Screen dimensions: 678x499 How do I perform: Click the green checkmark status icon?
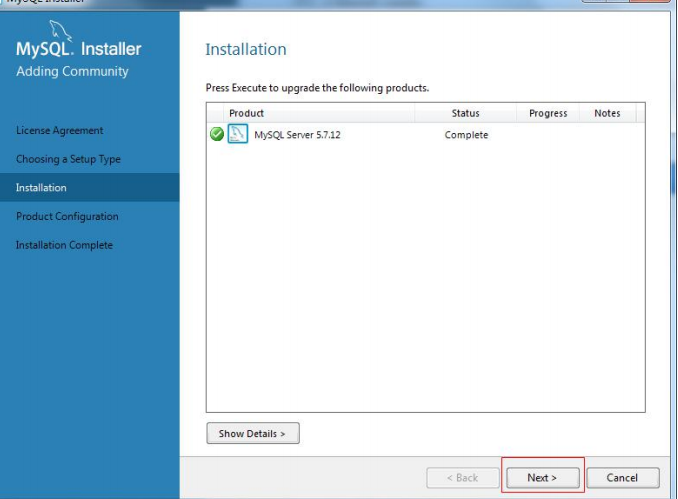(217, 134)
